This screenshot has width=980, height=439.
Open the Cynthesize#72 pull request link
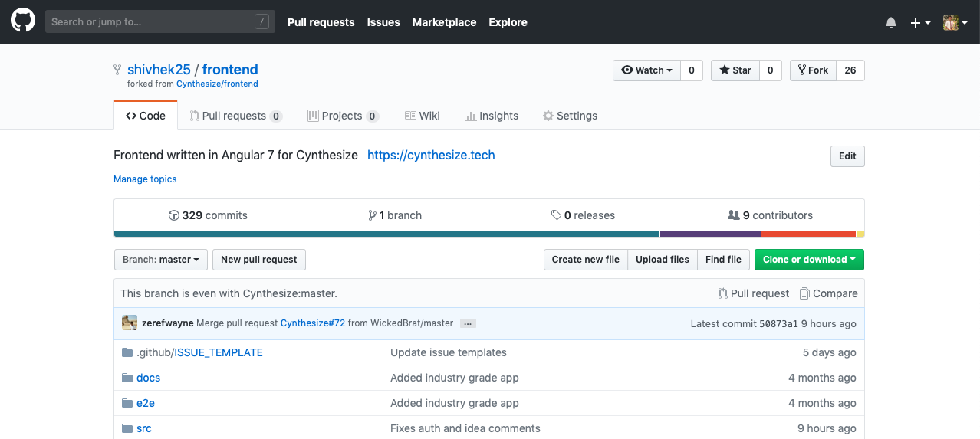313,323
